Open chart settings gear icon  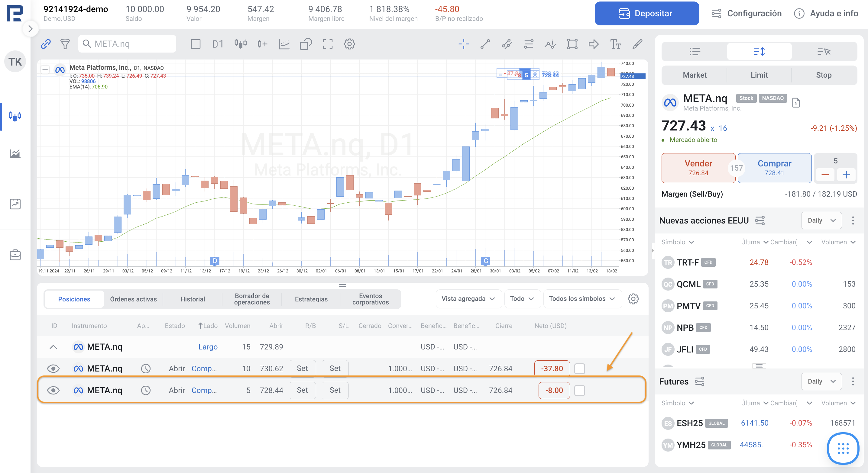coord(349,44)
